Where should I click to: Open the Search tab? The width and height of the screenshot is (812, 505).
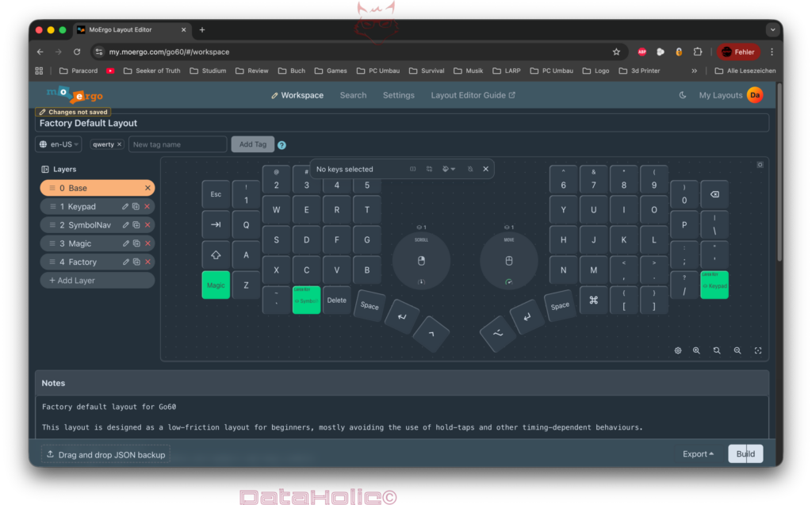click(x=353, y=95)
